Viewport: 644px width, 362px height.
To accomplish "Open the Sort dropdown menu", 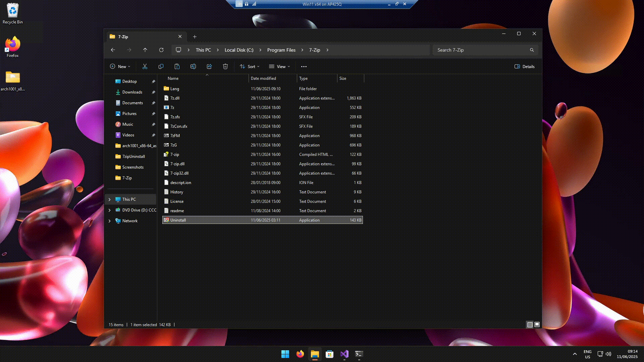I will 250,66.
